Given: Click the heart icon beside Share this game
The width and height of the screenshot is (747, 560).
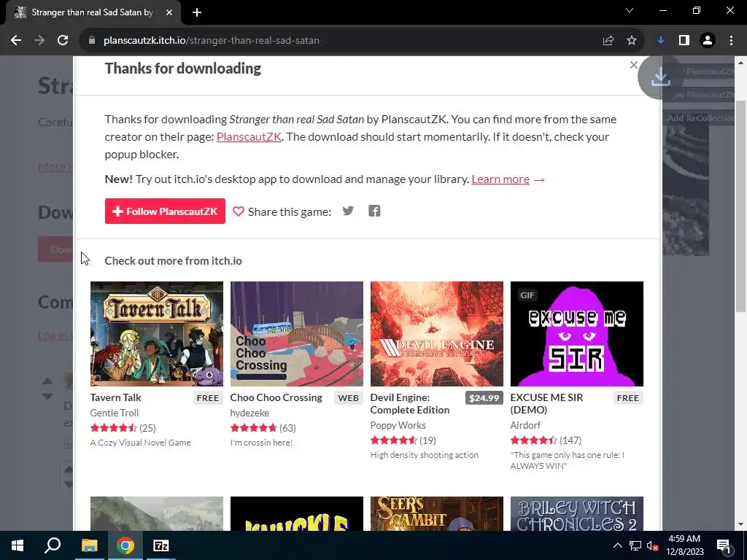Looking at the screenshot, I should (x=239, y=211).
